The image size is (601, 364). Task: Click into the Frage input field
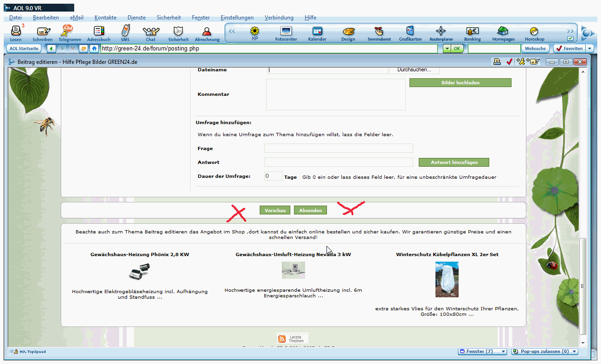tap(339, 148)
